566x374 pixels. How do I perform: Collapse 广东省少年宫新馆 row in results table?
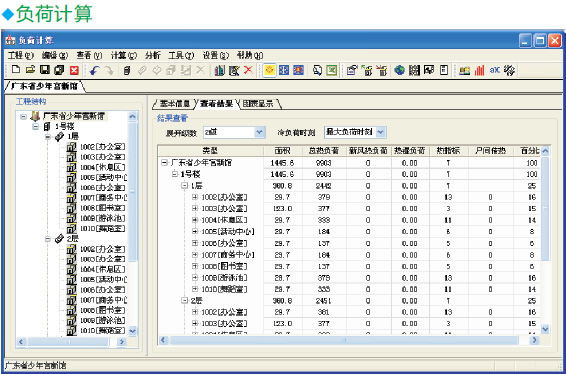point(164,163)
